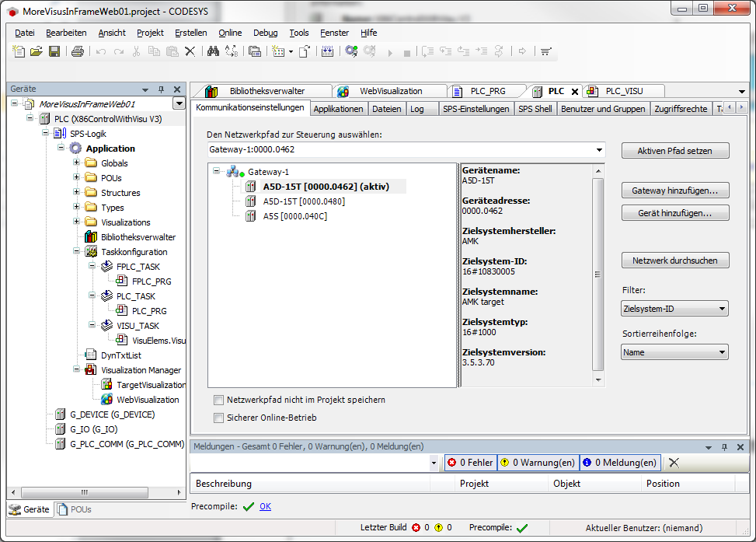
Task: Expand the Globals folder
Action: click(76, 163)
